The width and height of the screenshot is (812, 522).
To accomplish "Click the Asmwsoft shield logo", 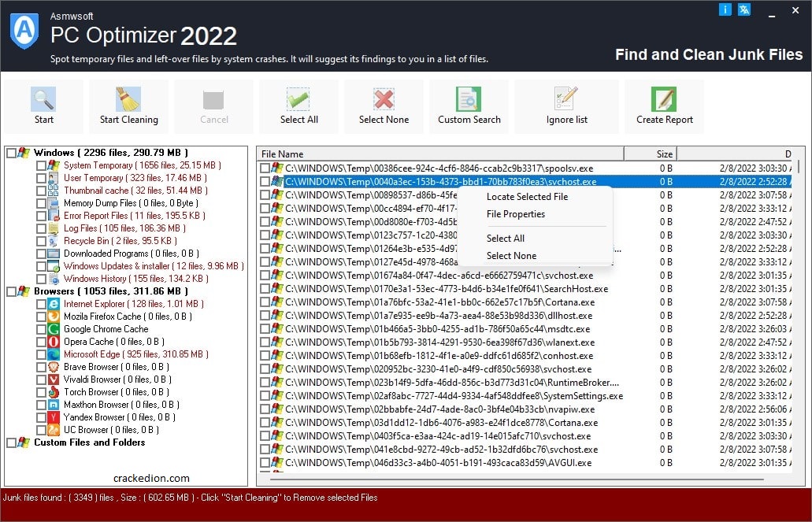I will (24, 31).
